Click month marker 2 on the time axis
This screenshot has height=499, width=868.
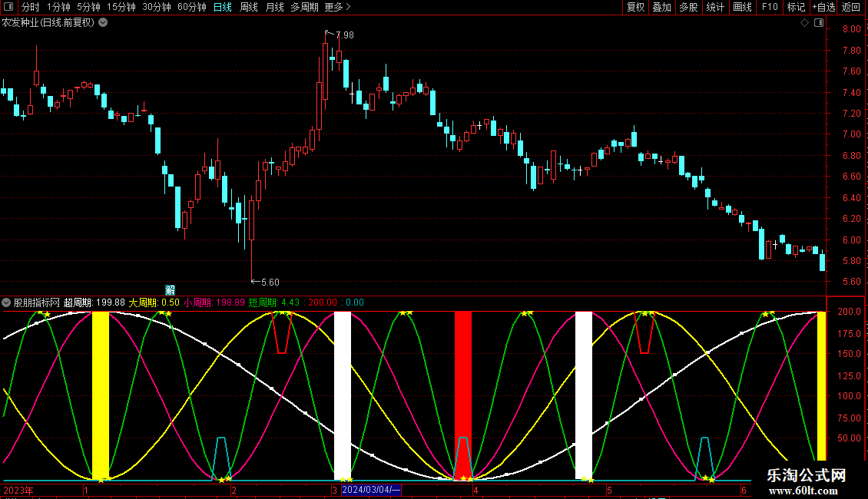click(234, 490)
